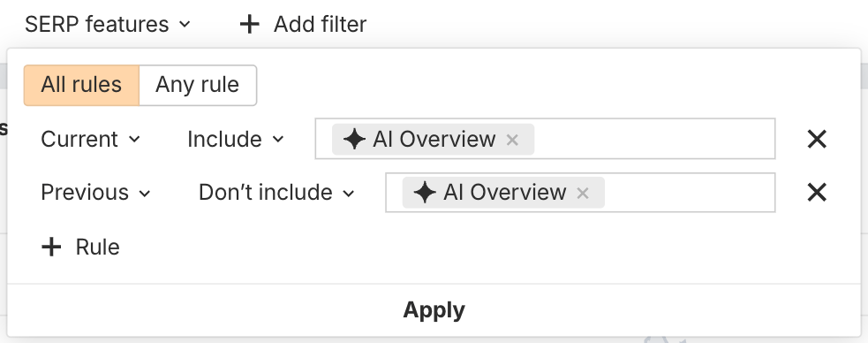
Task: Click the plus icon beside Rule
Action: click(x=51, y=248)
